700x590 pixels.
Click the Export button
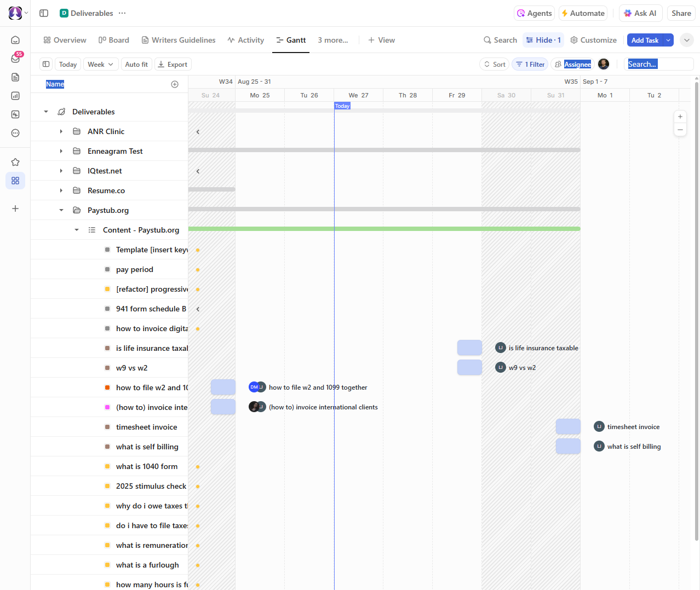[x=173, y=64]
